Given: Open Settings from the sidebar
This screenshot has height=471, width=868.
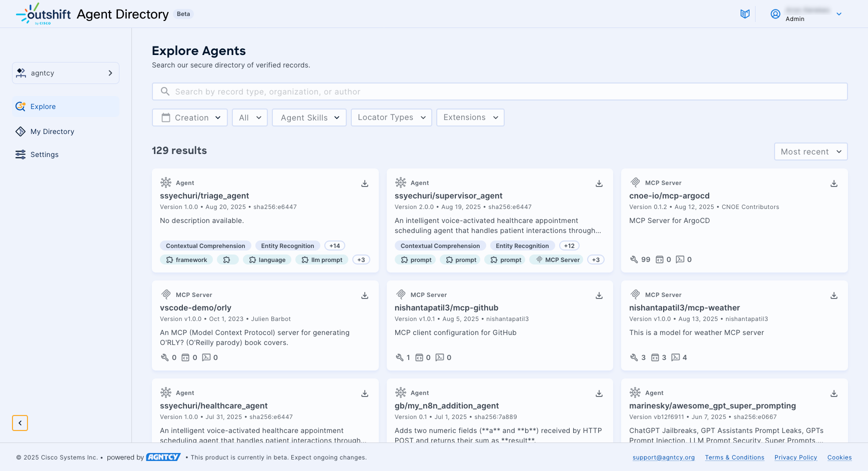Looking at the screenshot, I should (44, 154).
